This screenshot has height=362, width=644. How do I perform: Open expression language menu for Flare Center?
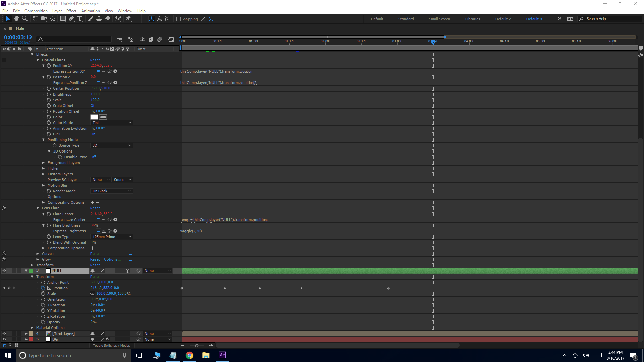click(x=115, y=220)
